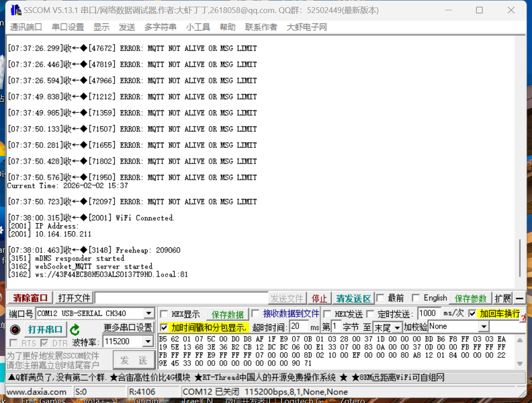The width and height of the screenshot is (532, 403).
Task: Click the minus collapse panel button
Action: [519, 299]
